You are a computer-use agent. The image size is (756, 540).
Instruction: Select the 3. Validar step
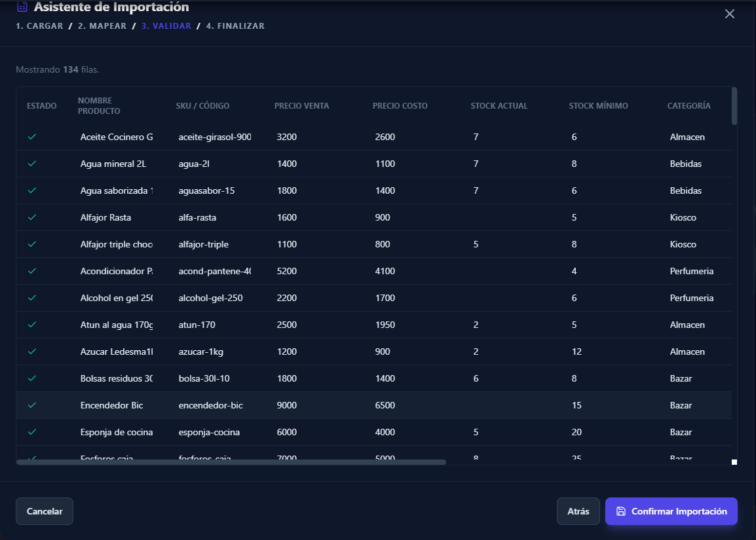click(x=166, y=26)
